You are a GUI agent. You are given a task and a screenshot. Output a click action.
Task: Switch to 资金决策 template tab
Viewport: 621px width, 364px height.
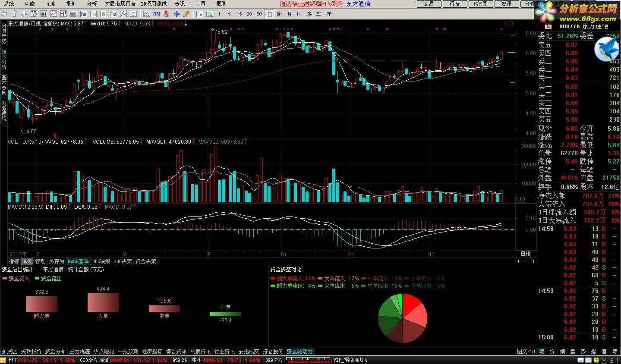(x=145, y=261)
